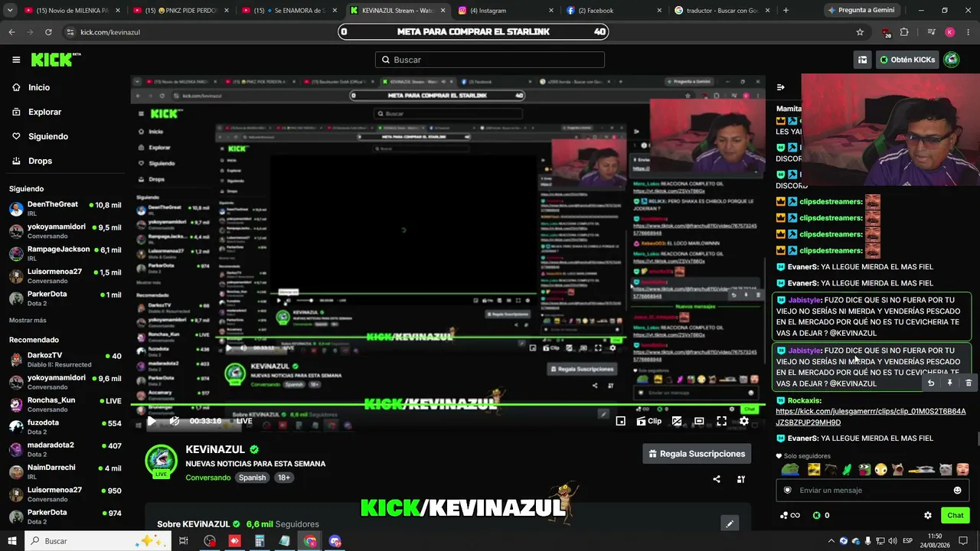This screenshot has width=980, height=551.
Task: Open the browser tab search dropdown
Action: 11,11
